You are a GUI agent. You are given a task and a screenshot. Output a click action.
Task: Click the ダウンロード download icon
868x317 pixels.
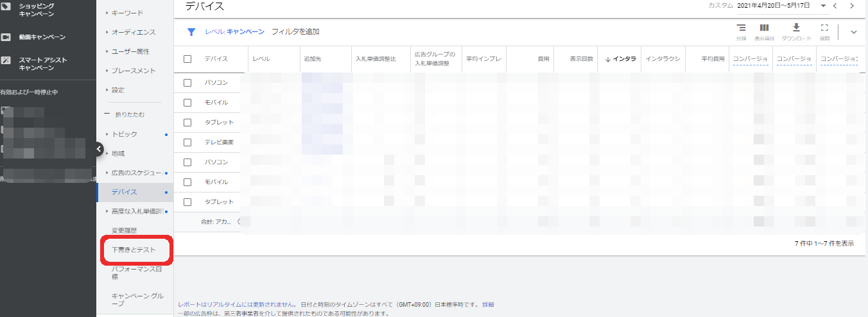click(x=796, y=28)
